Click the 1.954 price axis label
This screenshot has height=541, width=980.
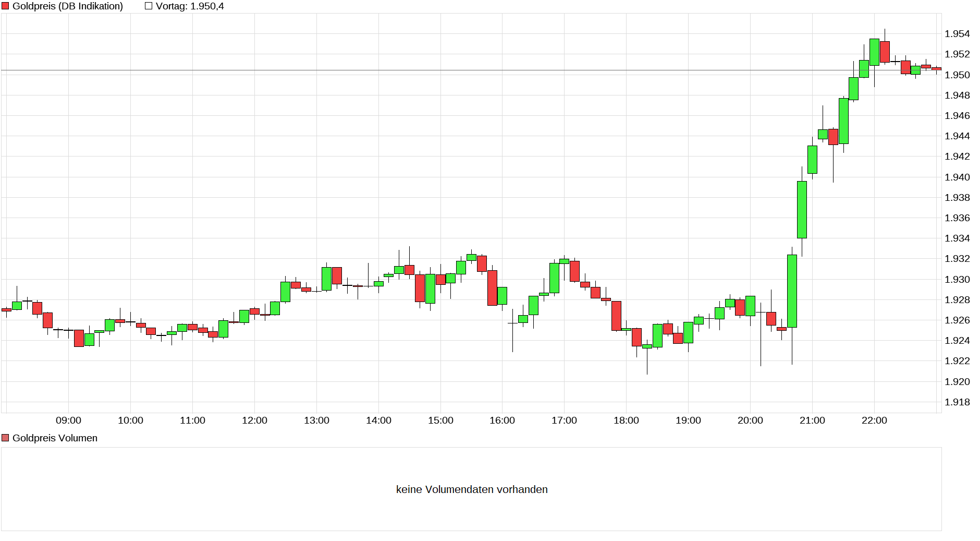[958, 34]
